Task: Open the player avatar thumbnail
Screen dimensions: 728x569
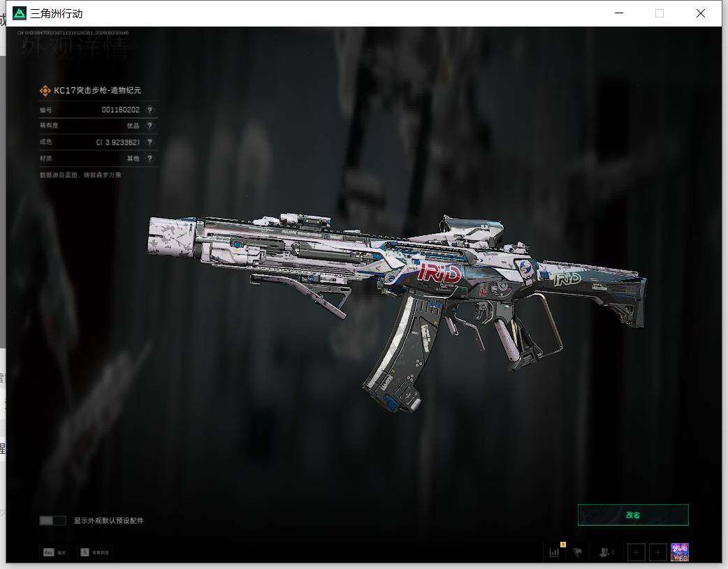Action: (680, 552)
